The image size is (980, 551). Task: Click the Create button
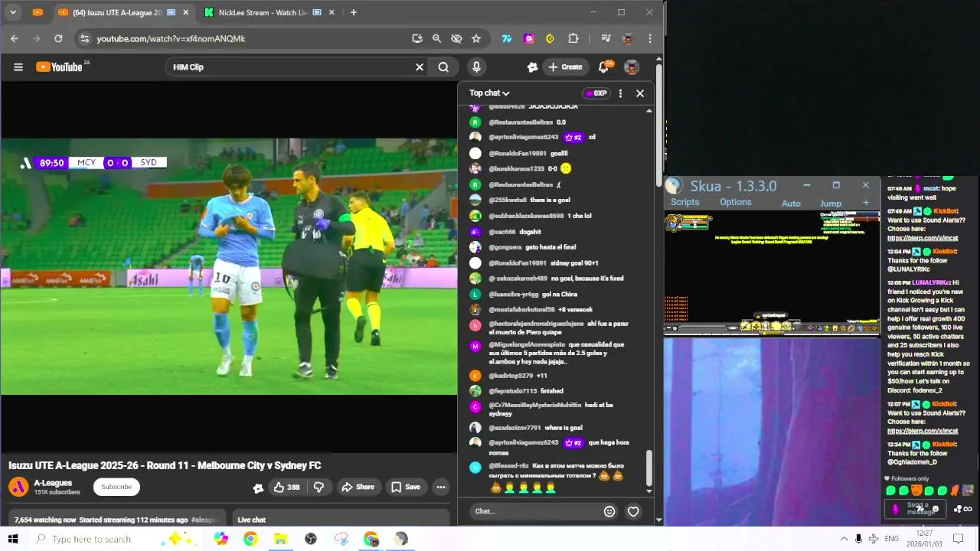click(x=565, y=67)
